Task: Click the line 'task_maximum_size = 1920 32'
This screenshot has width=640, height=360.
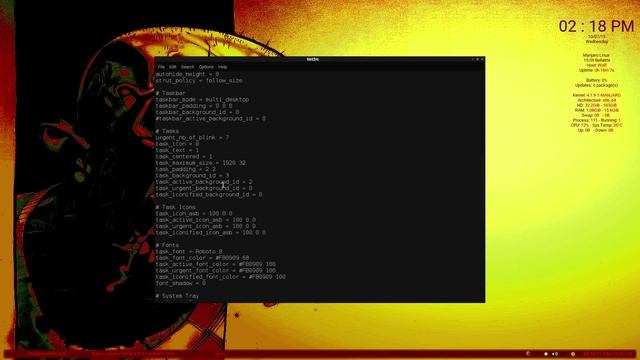Action: pos(200,163)
